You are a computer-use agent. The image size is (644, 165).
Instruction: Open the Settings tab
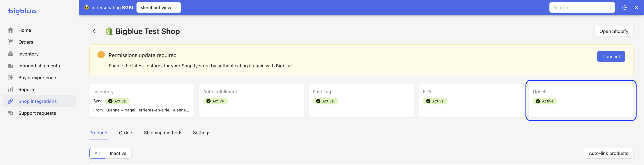point(202,133)
